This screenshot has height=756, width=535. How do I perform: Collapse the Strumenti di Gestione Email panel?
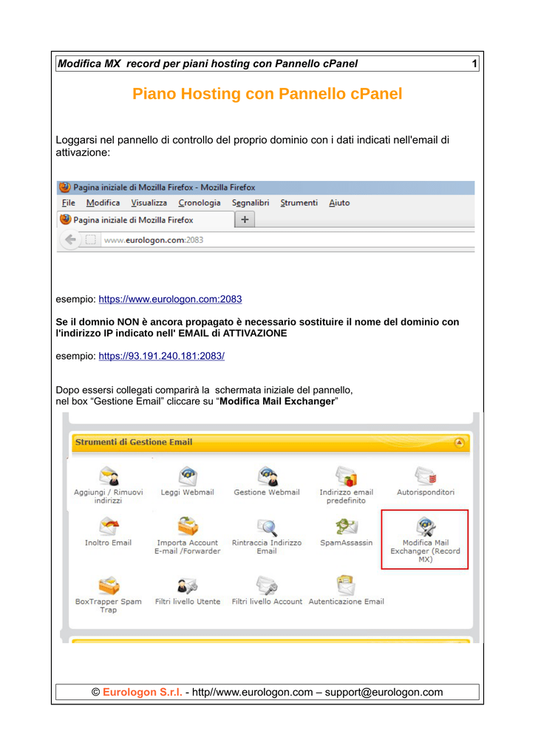[459, 443]
